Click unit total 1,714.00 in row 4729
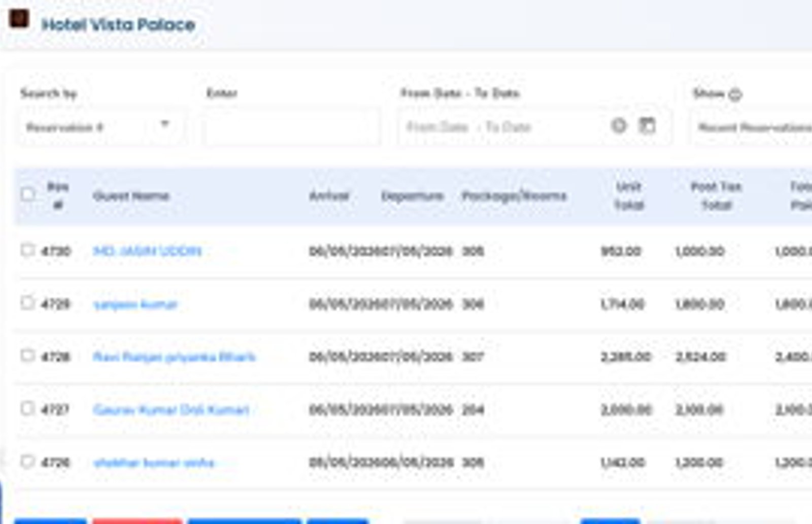 [623, 304]
